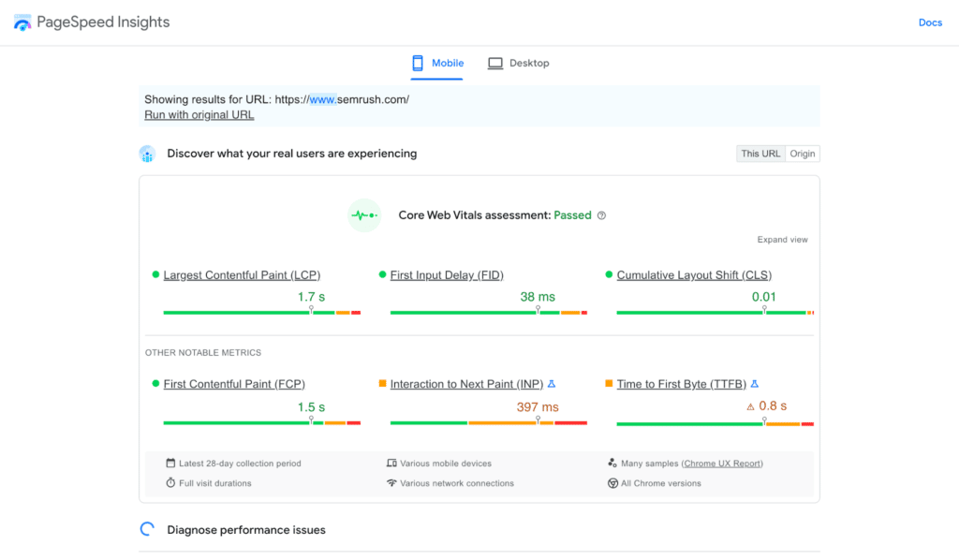Screen dimensions: 959x560
Task: Click the Diagnose performance issues heading
Action: point(246,530)
